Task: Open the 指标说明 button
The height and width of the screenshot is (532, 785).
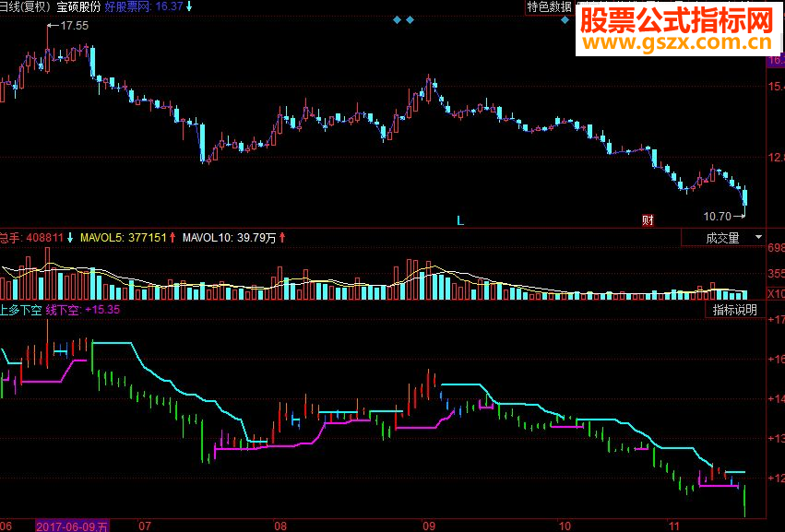Action: tap(734, 310)
